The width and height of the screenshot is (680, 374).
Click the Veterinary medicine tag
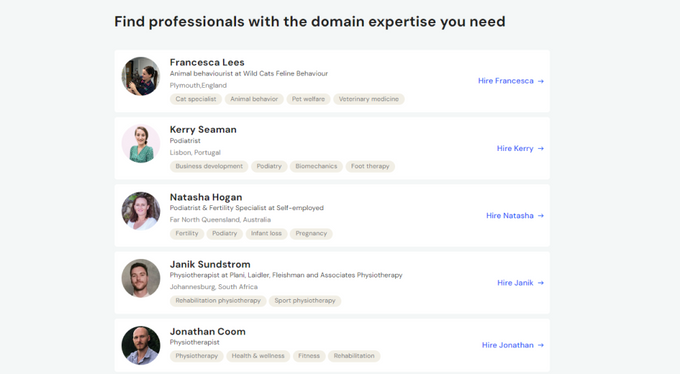tap(369, 99)
